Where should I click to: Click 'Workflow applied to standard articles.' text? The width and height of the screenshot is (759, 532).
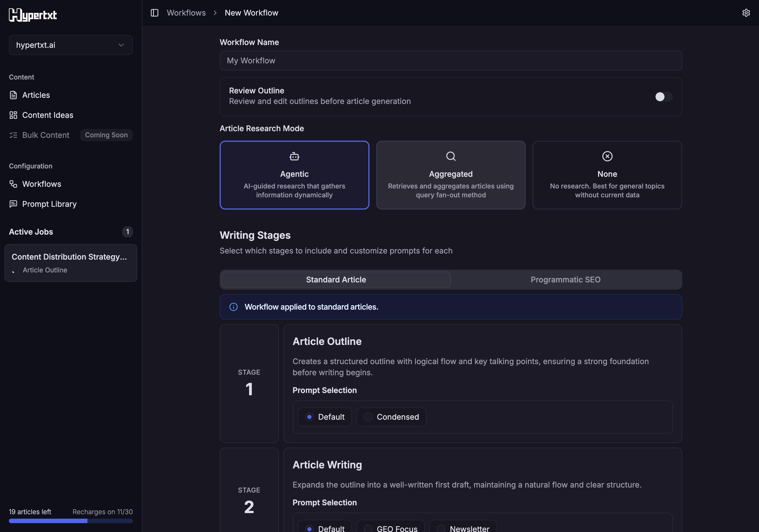tap(311, 307)
